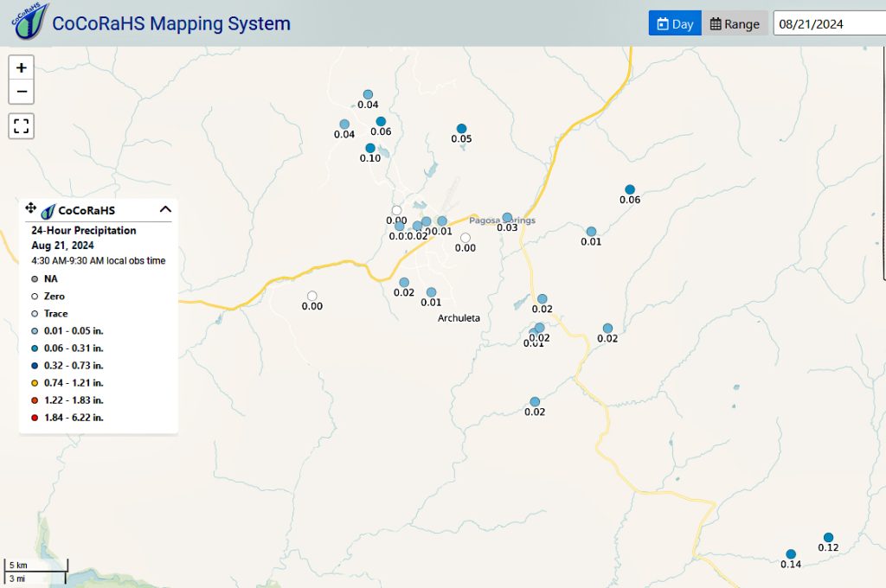Select the 0.14 precipitation station marker
Viewport: 886px width, 588px height.
pos(791,554)
